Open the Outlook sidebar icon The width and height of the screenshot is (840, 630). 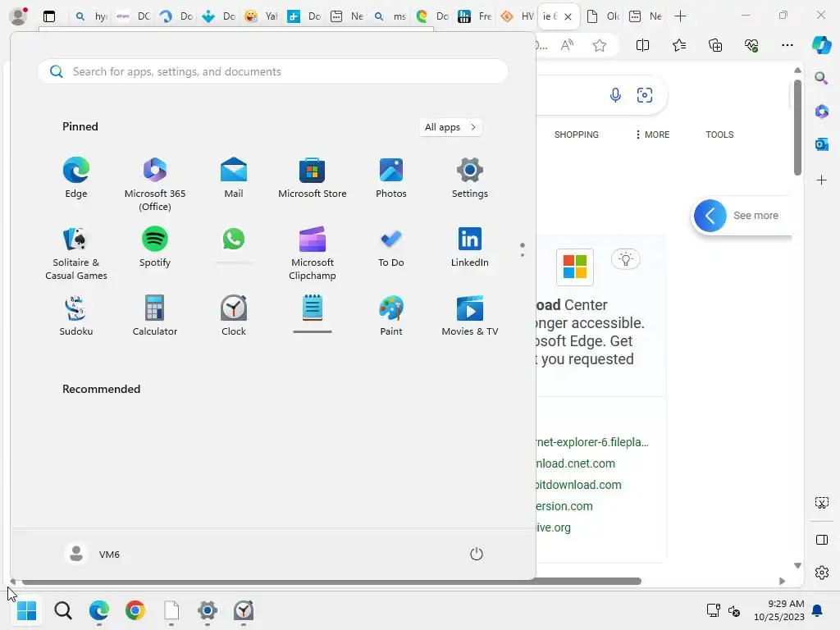822,144
